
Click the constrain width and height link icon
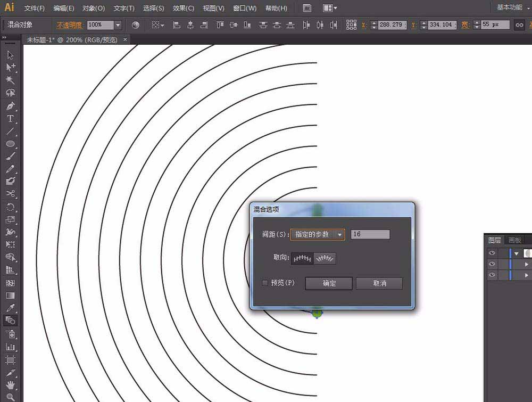(519, 25)
